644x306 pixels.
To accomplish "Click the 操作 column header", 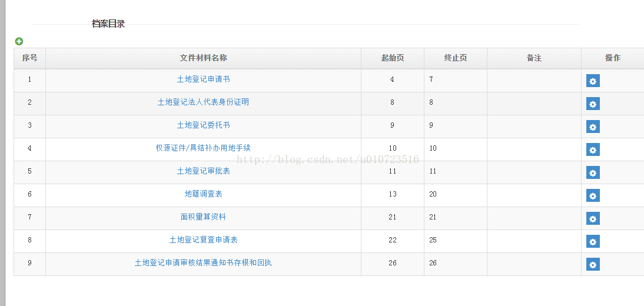I will (x=612, y=58).
